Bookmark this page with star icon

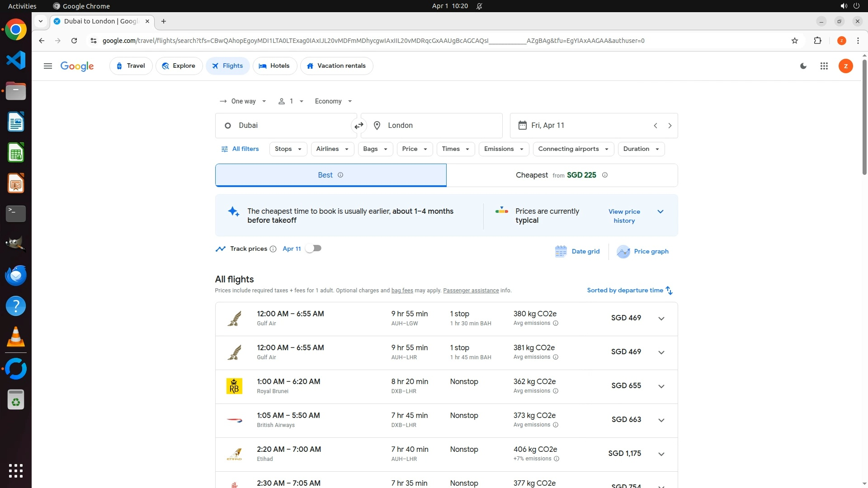click(795, 41)
